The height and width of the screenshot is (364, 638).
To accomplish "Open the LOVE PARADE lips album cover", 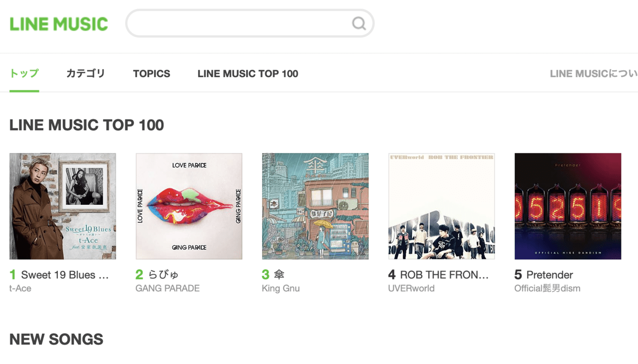I will [189, 206].
